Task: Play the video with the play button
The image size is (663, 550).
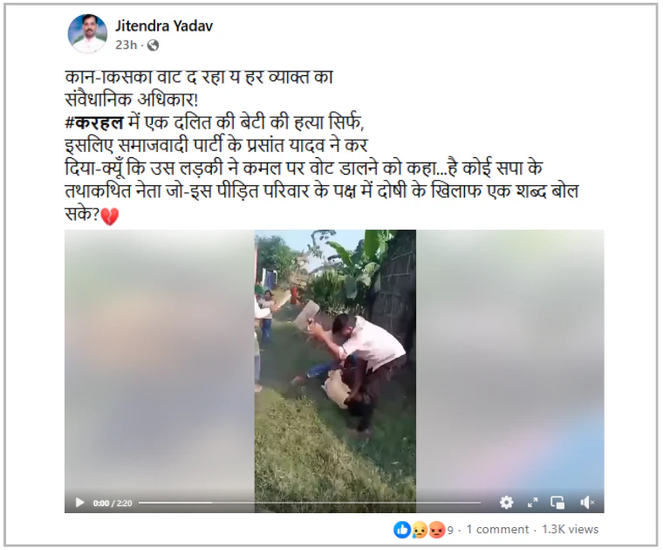Action: (79, 503)
